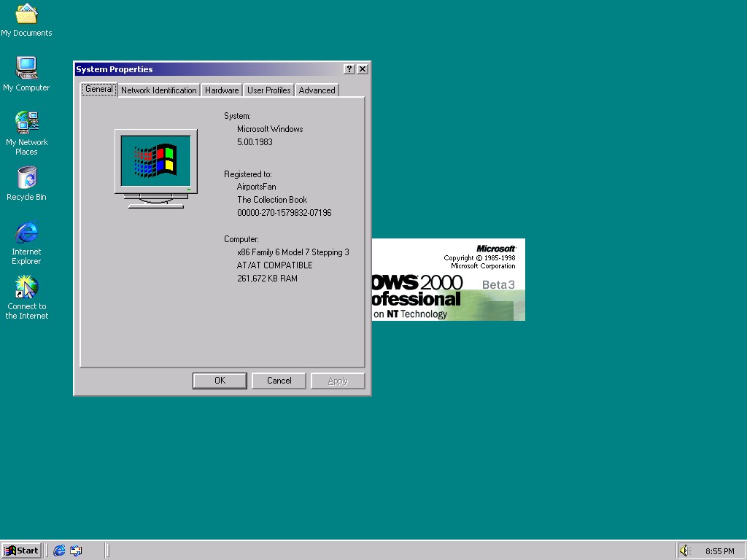
Task: Click the Microsoft Windows system text
Action: coord(270,129)
